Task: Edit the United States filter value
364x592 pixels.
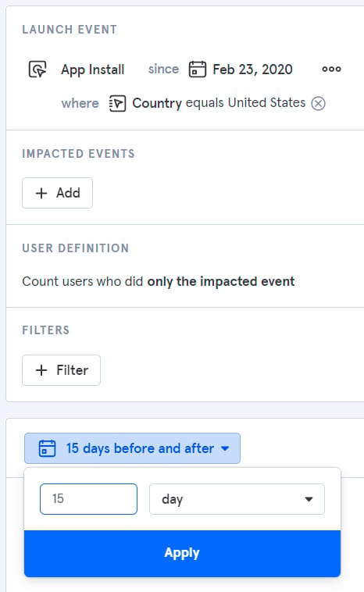Action: (x=266, y=102)
